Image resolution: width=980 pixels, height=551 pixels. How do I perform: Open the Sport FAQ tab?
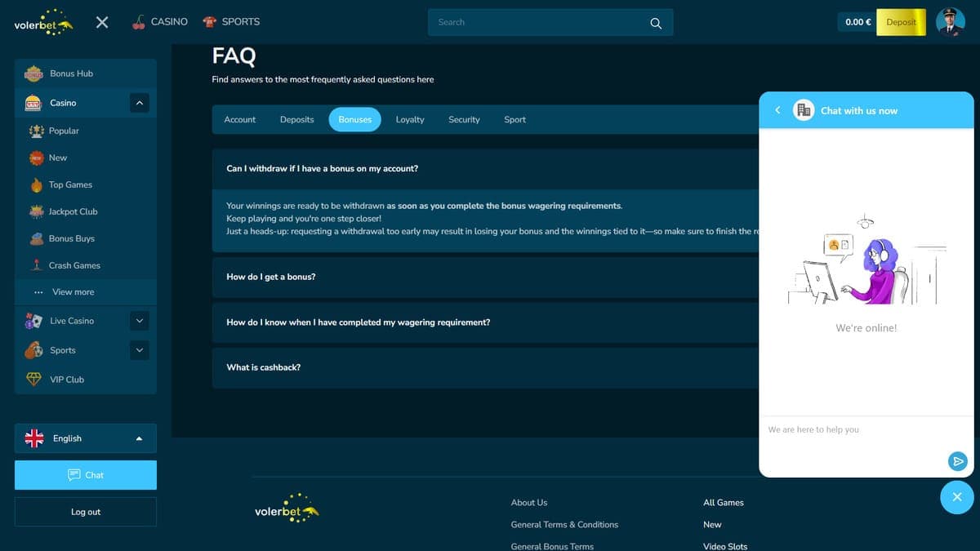pyautogui.click(x=515, y=119)
